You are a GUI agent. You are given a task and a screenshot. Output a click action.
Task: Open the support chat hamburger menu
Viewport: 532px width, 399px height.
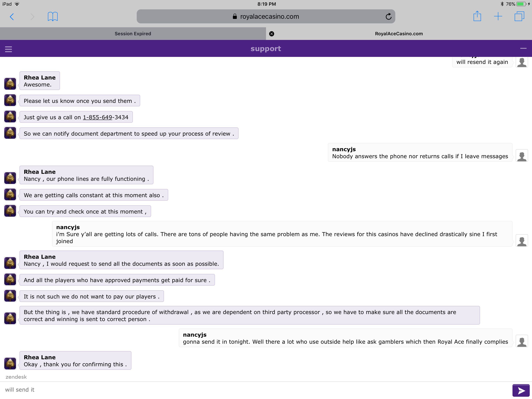[8, 49]
